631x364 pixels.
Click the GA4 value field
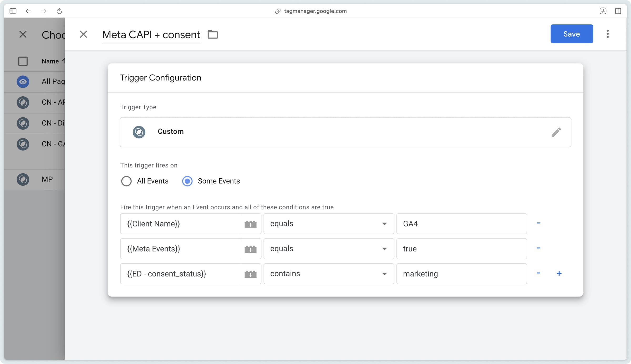pos(461,224)
